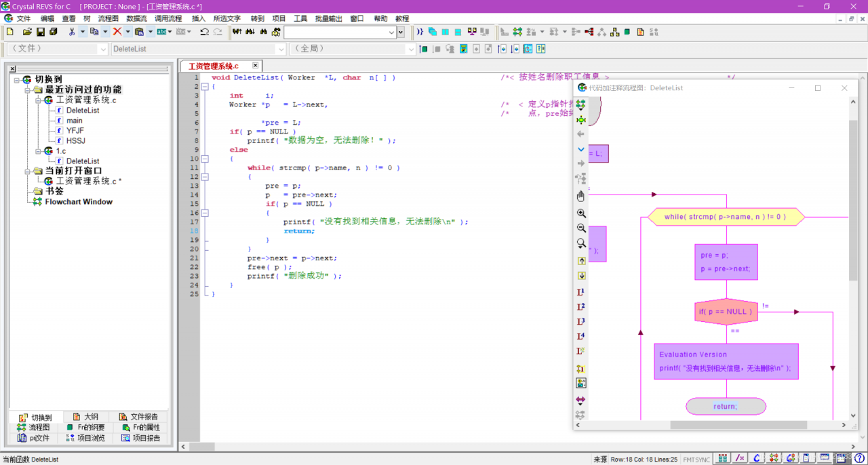868x465 pixels.
Task: Collapse the else block fold at line 10
Action: pos(205,159)
